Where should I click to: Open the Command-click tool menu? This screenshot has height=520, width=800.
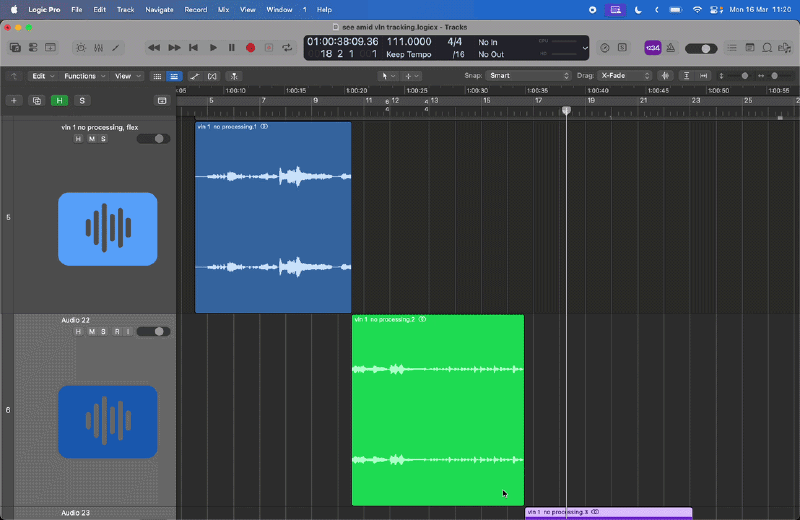pos(411,76)
